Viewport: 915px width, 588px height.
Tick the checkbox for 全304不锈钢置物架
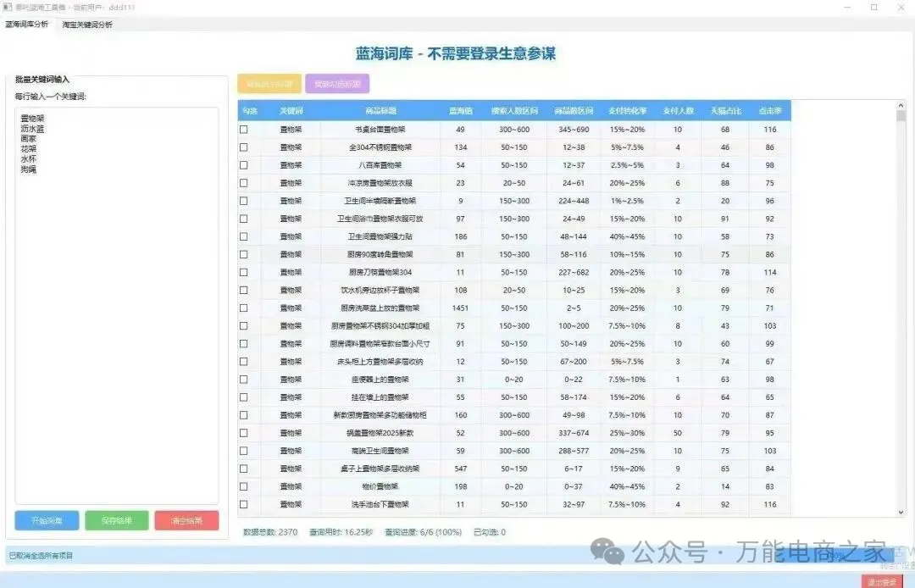tap(244, 147)
